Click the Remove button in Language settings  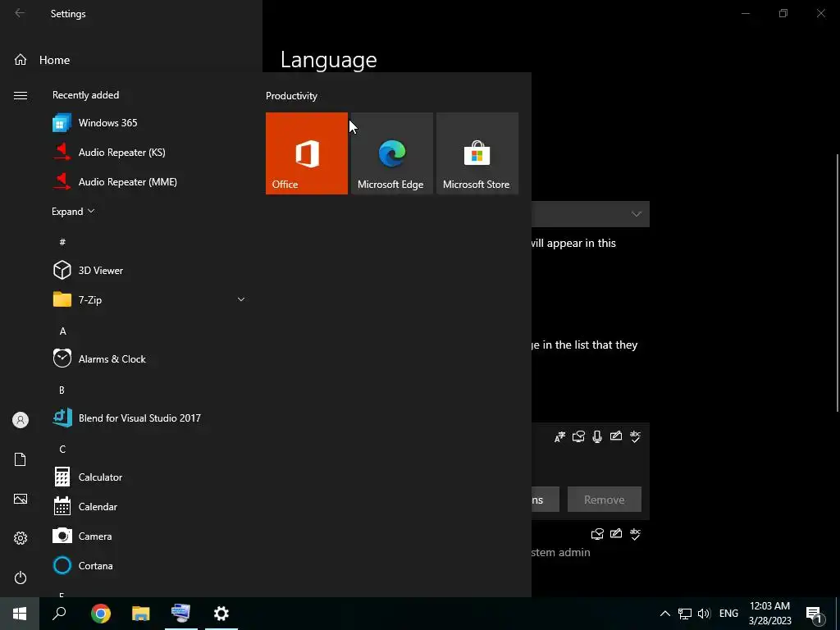coord(605,500)
